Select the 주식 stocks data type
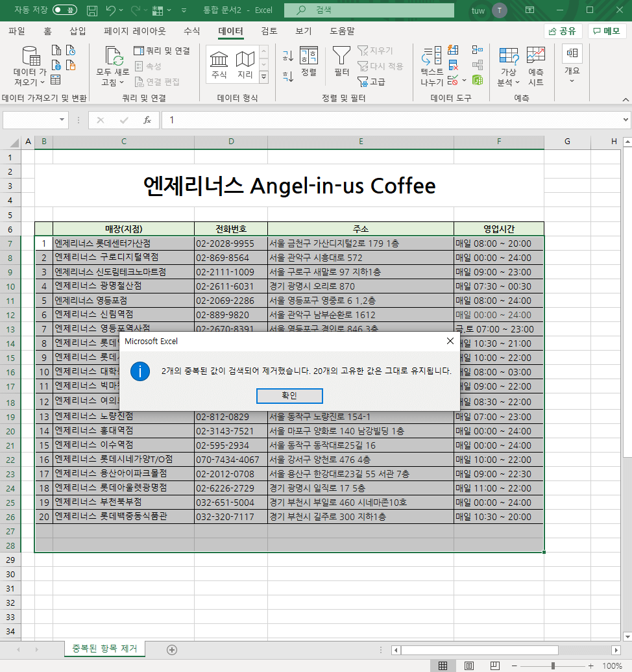 (219, 64)
